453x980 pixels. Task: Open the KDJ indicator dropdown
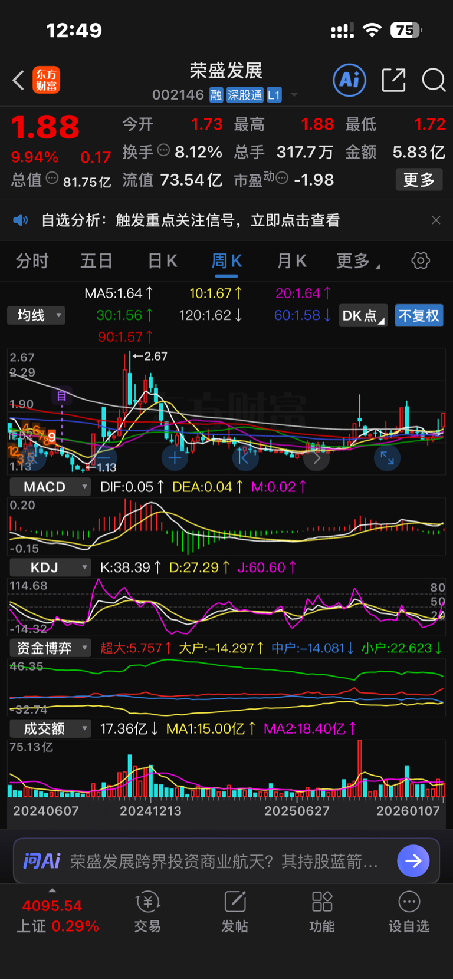point(50,567)
